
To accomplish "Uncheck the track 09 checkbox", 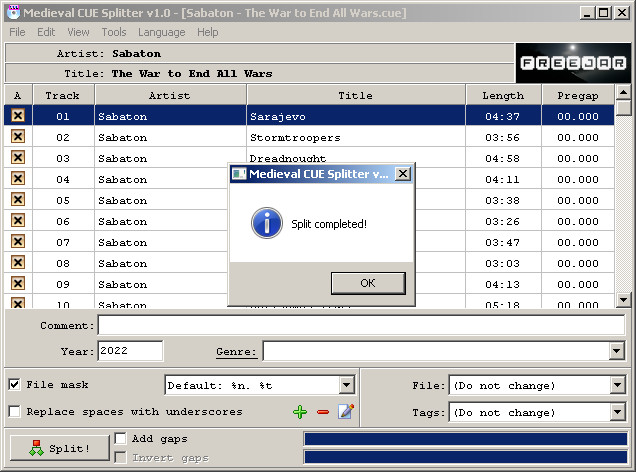I will coord(18,283).
